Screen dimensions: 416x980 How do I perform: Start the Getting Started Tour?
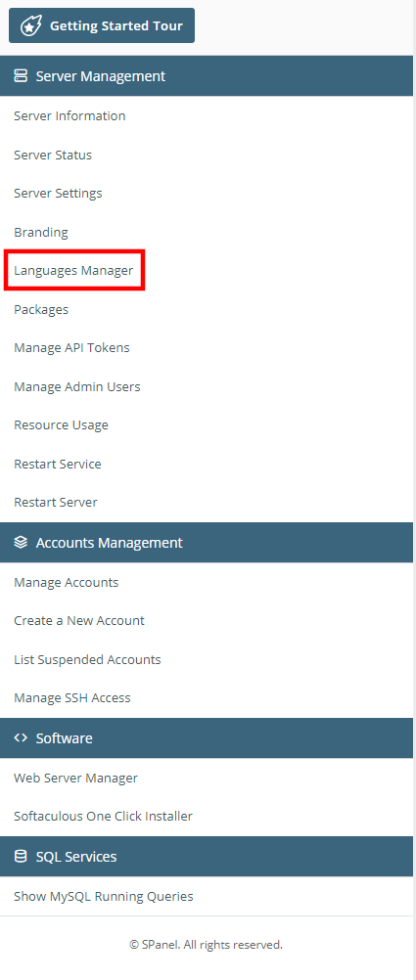click(x=102, y=25)
